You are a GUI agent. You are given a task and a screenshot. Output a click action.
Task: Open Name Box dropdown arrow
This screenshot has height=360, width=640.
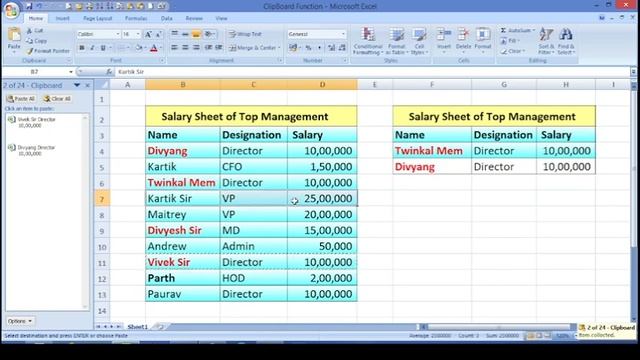[71, 72]
